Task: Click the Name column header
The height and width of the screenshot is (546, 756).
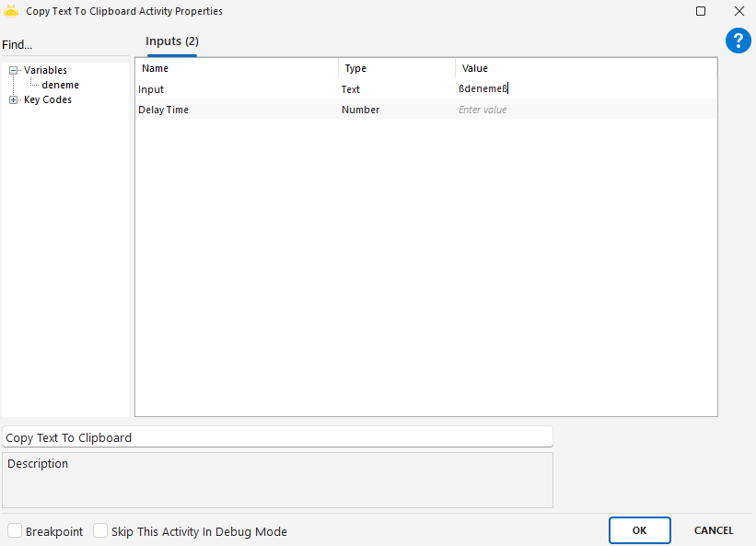Action: click(156, 68)
